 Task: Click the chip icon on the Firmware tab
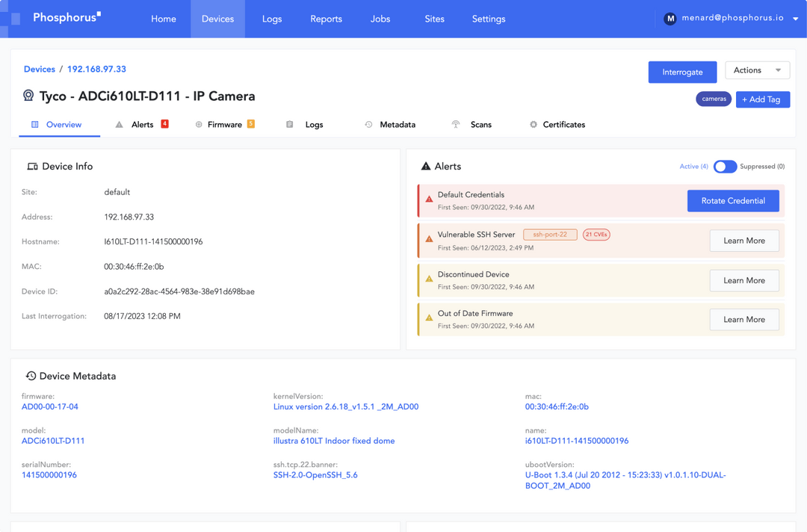tap(197, 124)
